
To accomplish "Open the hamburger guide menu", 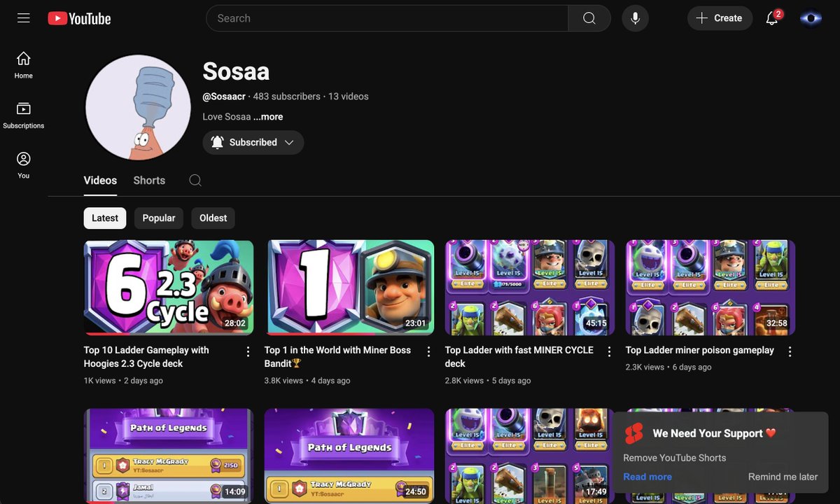I will click(24, 18).
